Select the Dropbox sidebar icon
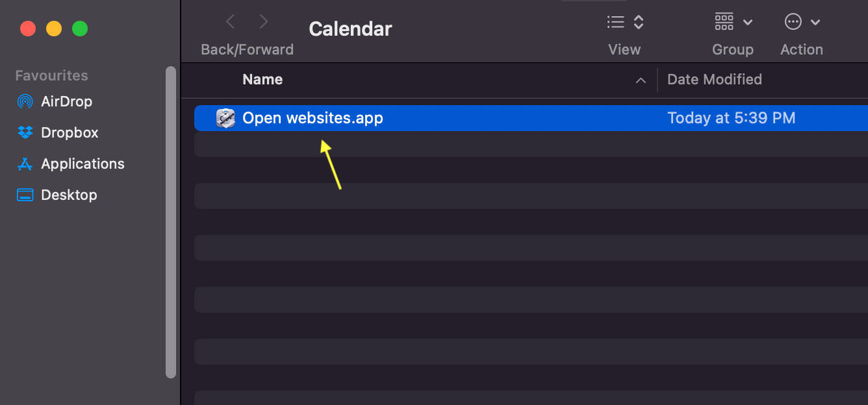868x405 pixels. pyautogui.click(x=25, y=132)
